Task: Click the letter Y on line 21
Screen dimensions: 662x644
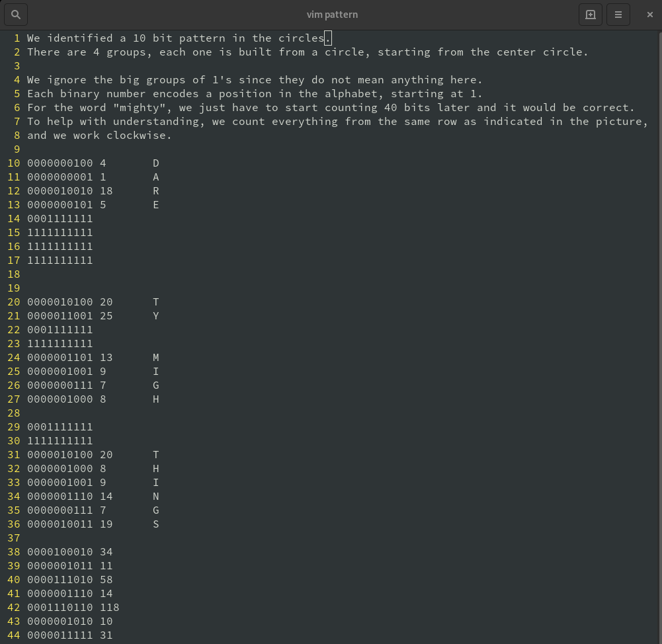Action: click(156, 316)
